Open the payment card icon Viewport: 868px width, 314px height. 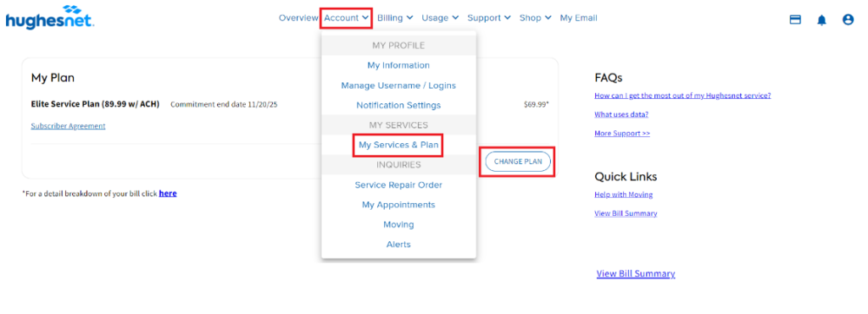pyautogui.click(x=795, y=20)
